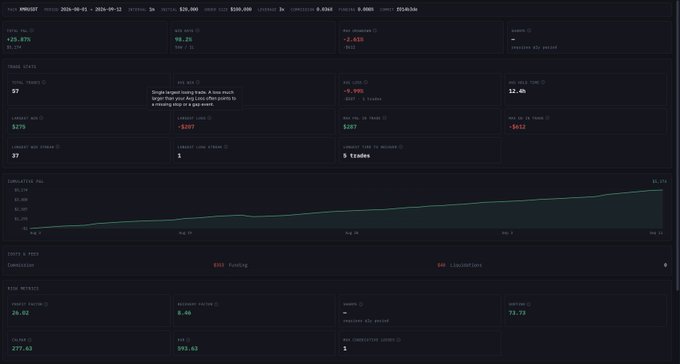Show Max DD in Trade info icon
Viewport: 680px width, 364px height.
547,118
